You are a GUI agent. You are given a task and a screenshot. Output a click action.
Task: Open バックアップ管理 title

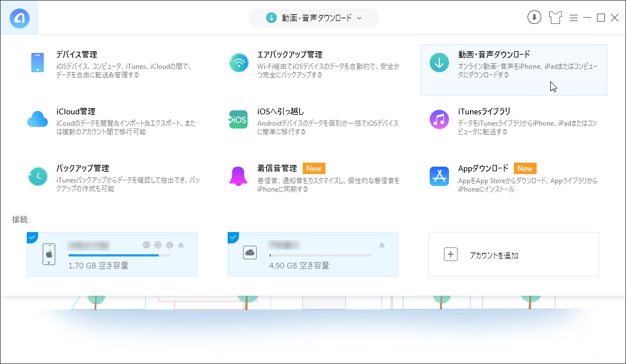tap(83, 168)
